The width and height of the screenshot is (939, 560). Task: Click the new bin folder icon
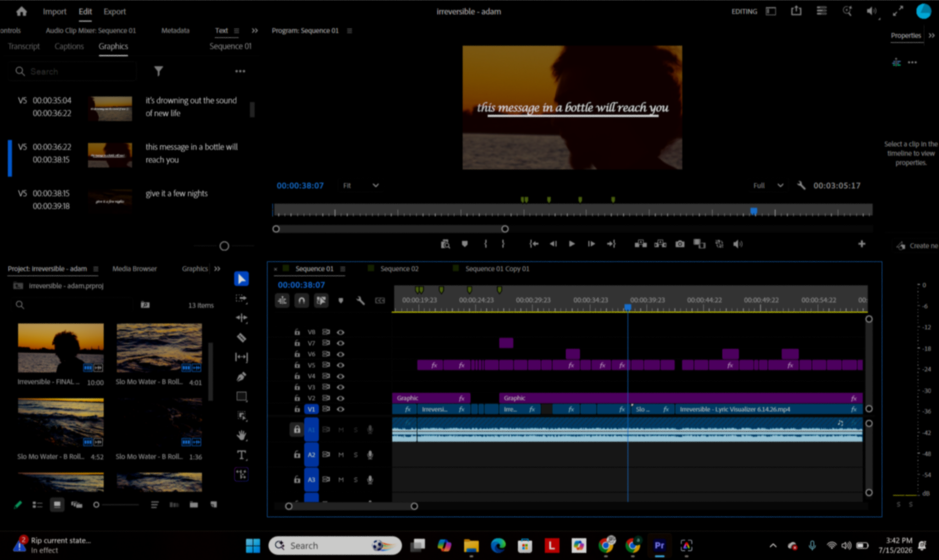click(x=194, y=505)
